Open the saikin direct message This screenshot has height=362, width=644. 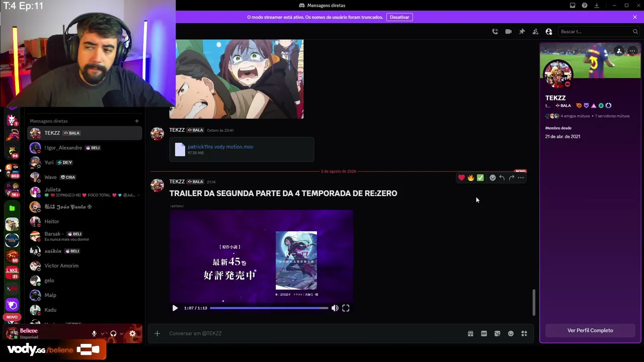point(85,251)
